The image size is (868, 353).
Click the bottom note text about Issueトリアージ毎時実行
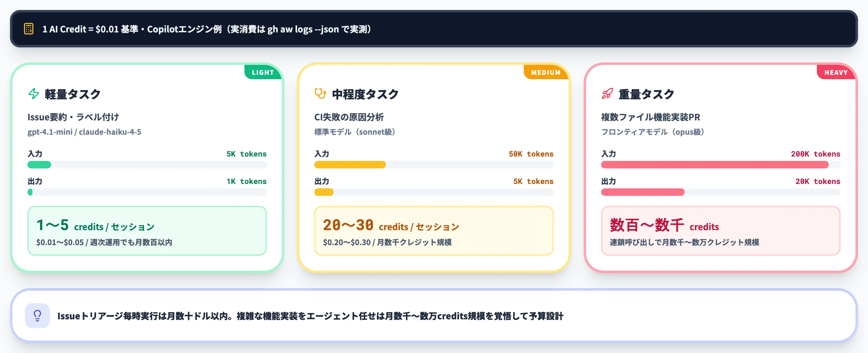pos(310,316)
